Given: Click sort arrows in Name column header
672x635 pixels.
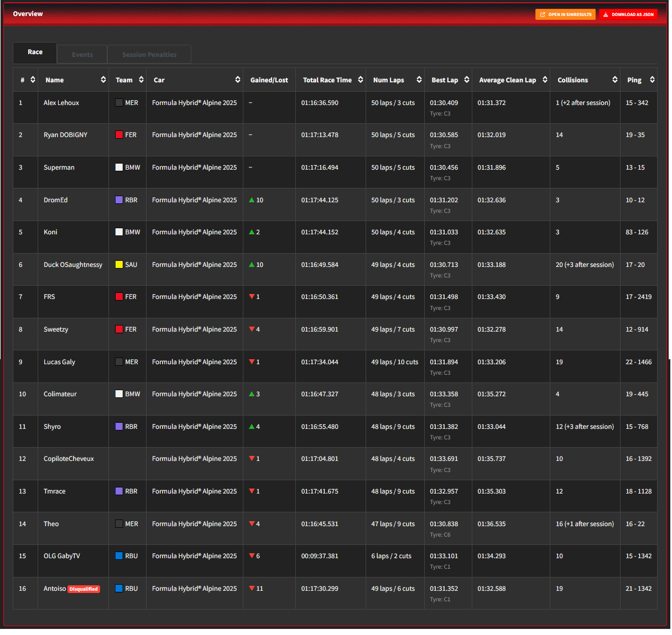Looking at the screenshot, I should click(x=103, y=80).
